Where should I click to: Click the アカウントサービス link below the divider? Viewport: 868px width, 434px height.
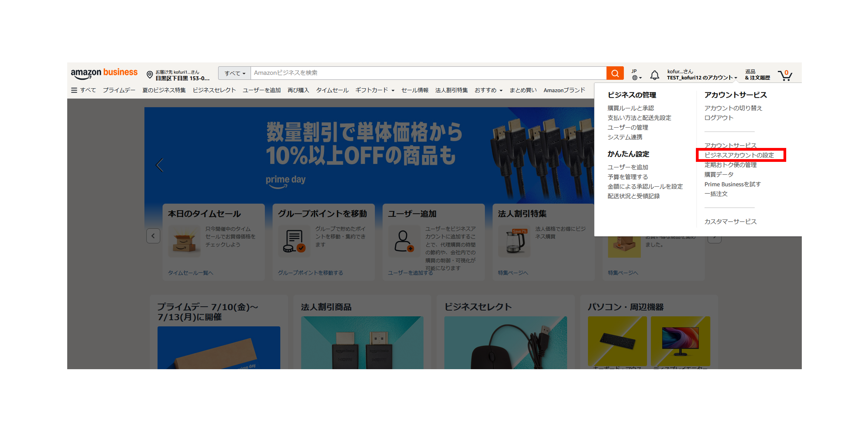click(x=730, y=145)
